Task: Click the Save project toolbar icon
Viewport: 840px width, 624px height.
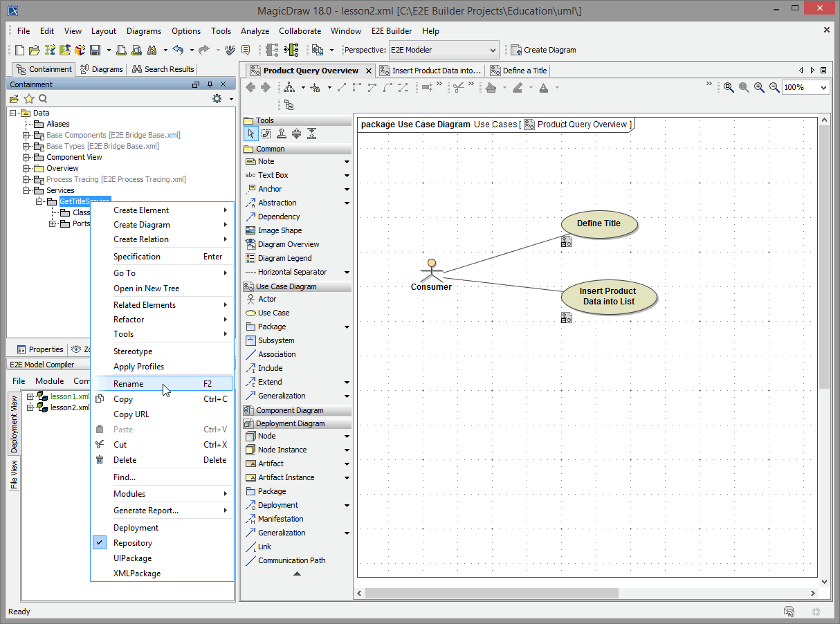Action: point(95,50)
